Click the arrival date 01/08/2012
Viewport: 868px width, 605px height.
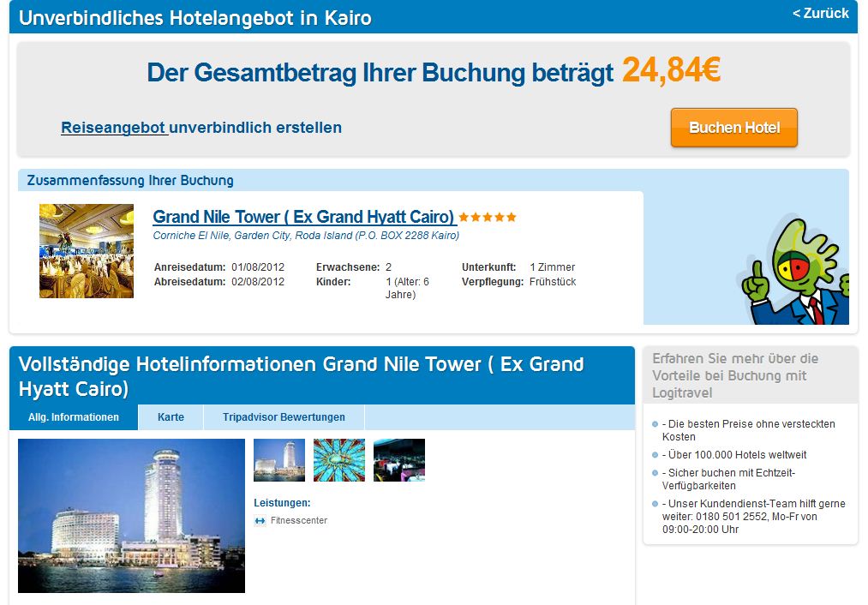(258, 267)
